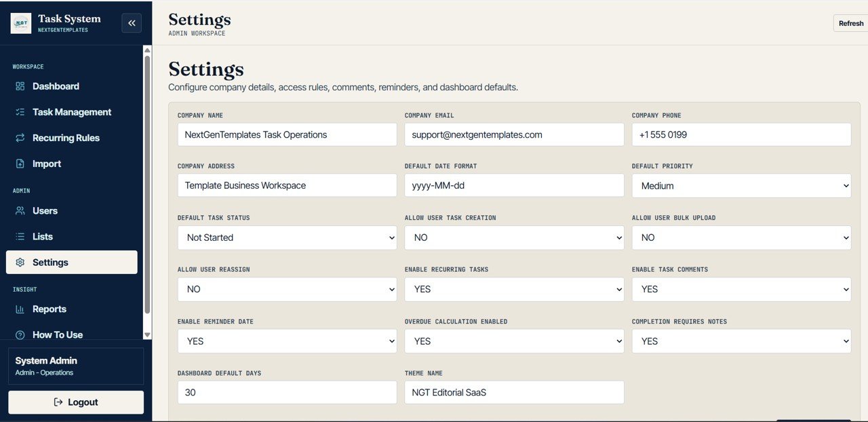The width and height of the screenshot is (868, 422).
Task: Click the How To Use help icon
Action: pos(20,334)
